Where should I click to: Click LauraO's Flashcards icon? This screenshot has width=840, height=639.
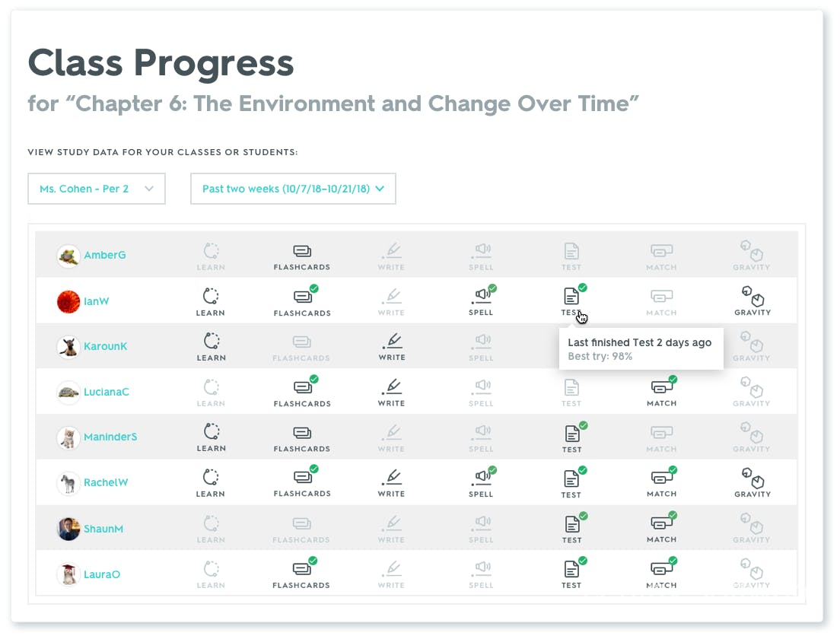302,569
